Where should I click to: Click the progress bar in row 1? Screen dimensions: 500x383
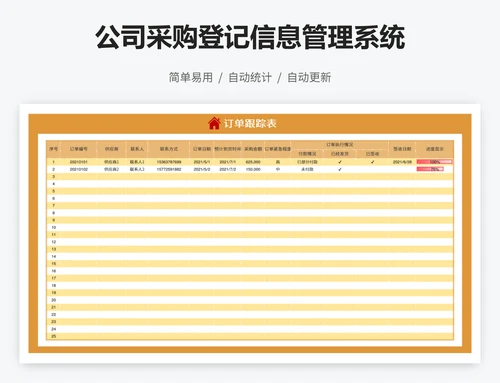[x=435, y=162]
